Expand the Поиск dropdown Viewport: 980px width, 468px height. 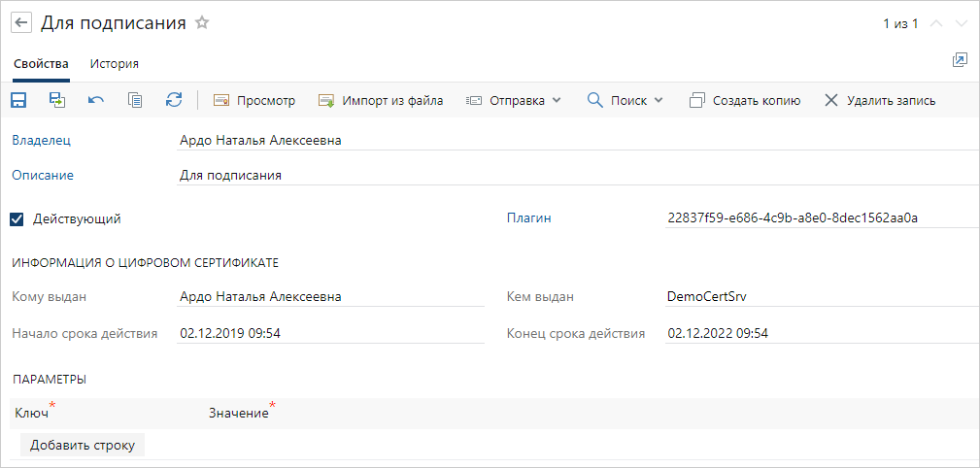click(625, 100)
